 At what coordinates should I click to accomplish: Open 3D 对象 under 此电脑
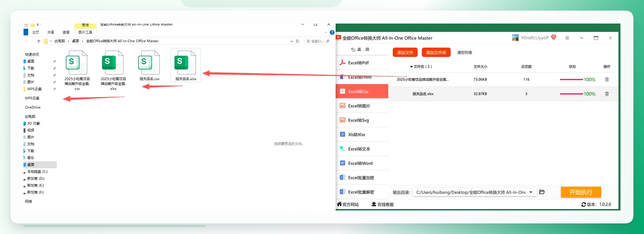tap(34, 123)
